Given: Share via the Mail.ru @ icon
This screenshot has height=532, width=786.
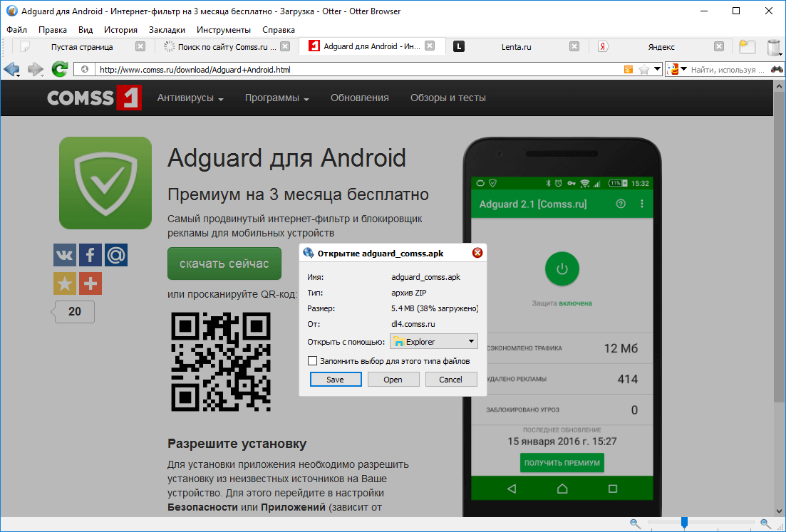Looking at the screenshot, I should point(116,255).
